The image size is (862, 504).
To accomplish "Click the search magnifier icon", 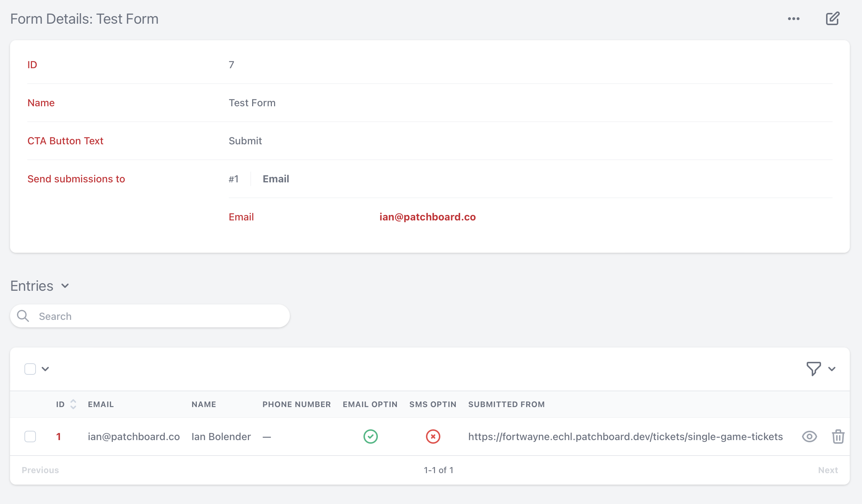I will 23,316.
